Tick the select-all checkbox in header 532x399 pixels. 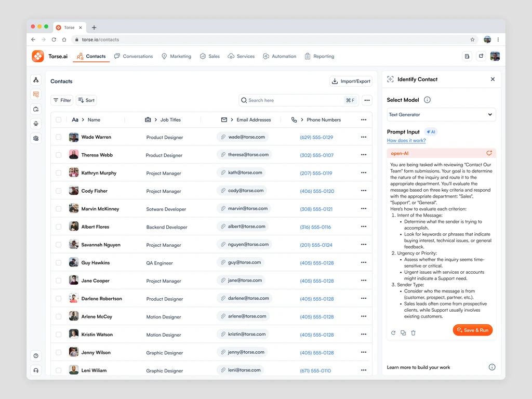59,120
